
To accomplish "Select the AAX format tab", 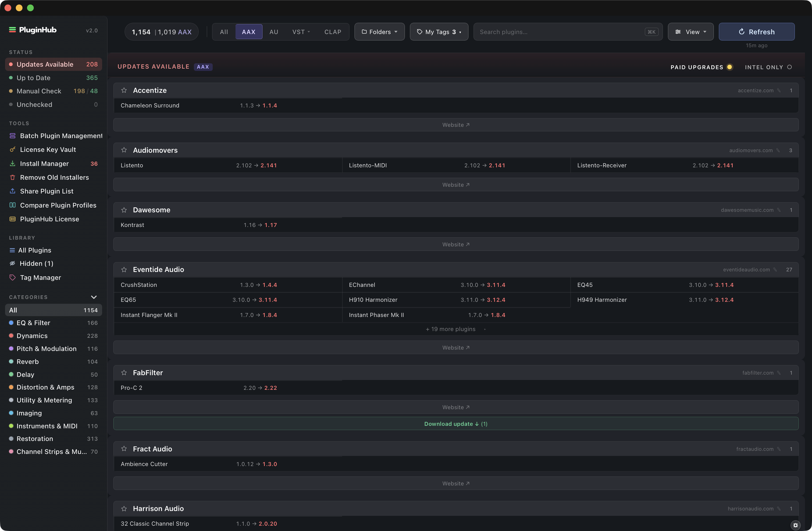I will pyautogui.click(x=249, y=32).
